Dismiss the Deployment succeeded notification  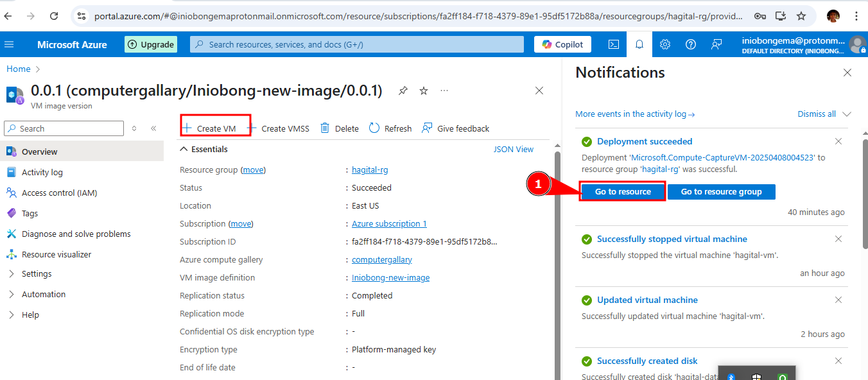[838, 141]
